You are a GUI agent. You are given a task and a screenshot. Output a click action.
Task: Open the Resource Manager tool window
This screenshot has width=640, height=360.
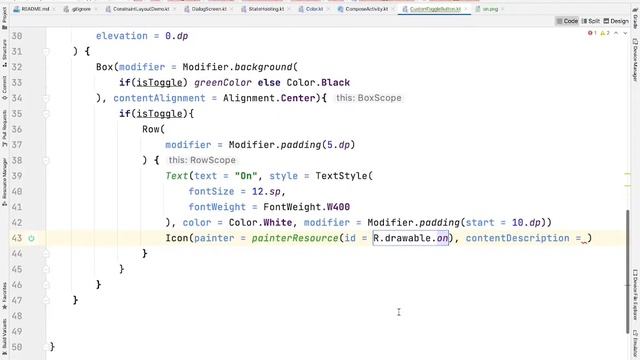[4, 182]
